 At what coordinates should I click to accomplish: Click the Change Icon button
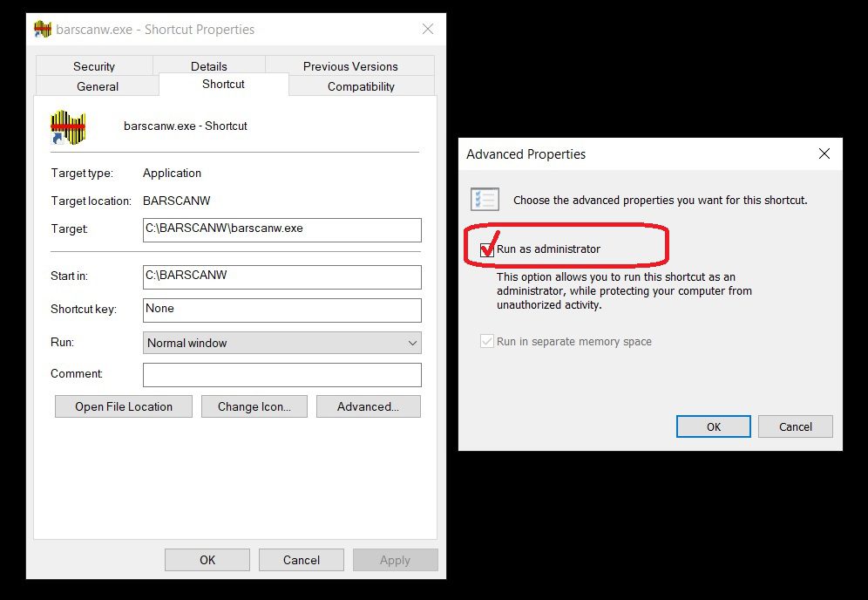tap(254, 406)
